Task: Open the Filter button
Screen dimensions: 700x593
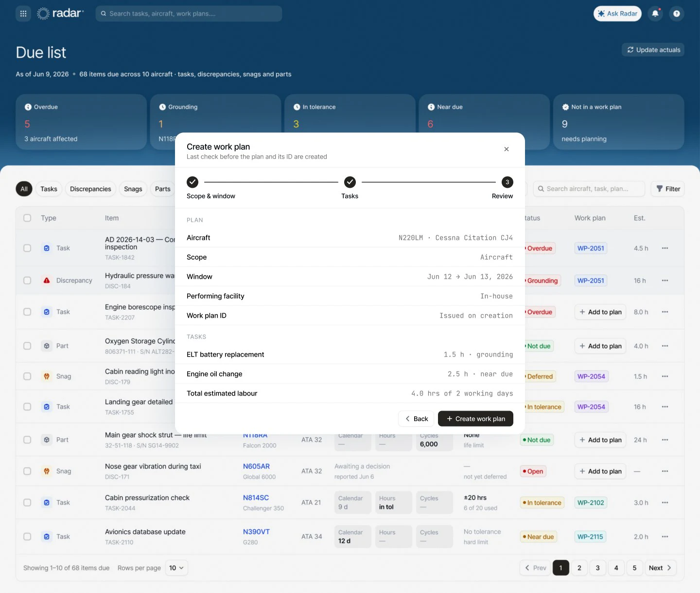Action: coord(668,189)
